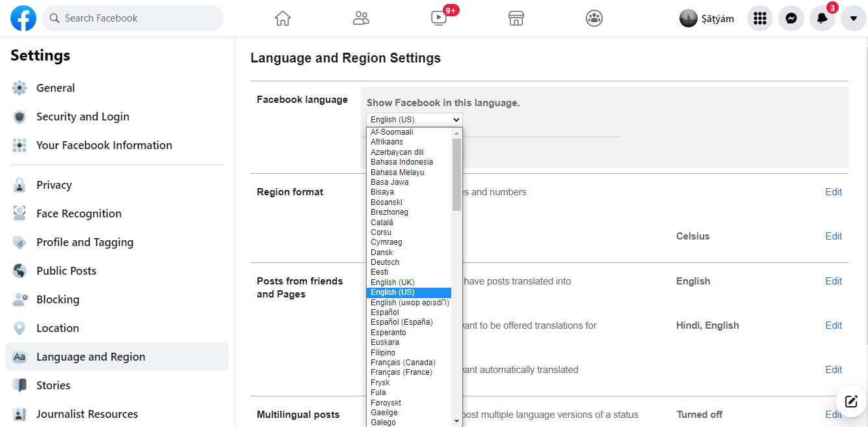Viewport: 868px width, 427px height.
Task: Open the Messenger icon
Action: [x=791, y=18]
